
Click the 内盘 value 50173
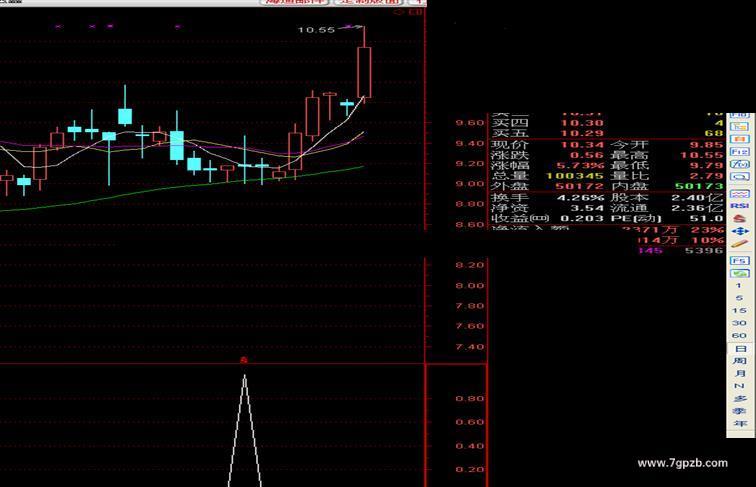coord(699,186)
